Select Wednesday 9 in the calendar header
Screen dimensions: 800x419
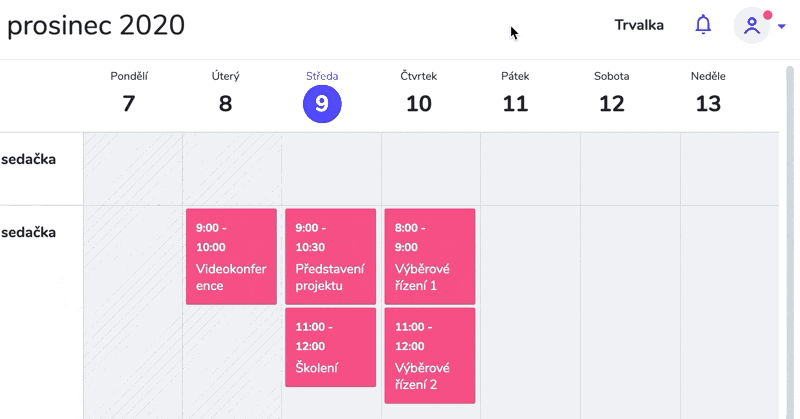322,103
